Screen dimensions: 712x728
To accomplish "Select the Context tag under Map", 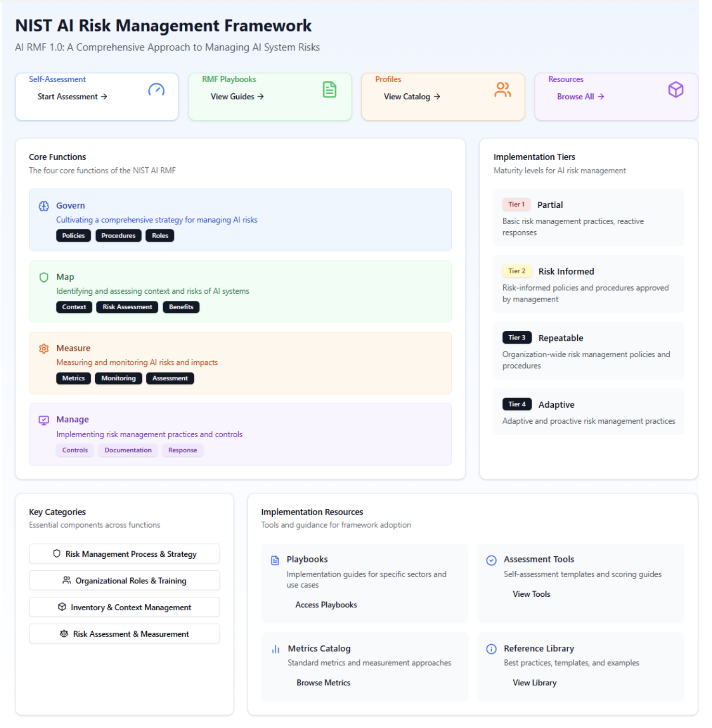I will [74, 307].
